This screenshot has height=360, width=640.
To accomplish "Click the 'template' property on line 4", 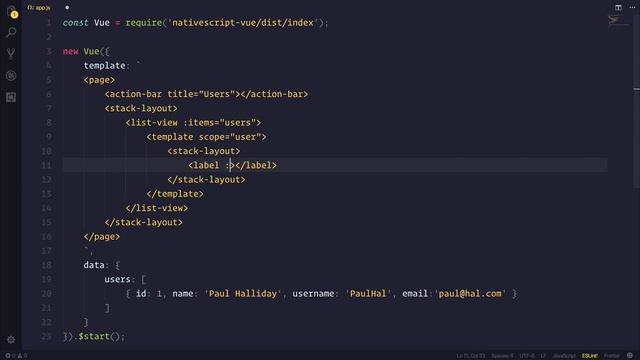I will pyautogui.click(x=104, y=65).
